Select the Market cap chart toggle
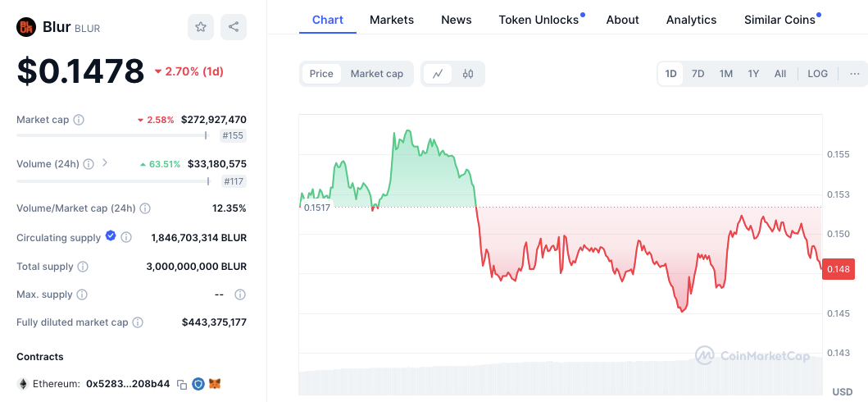 coord(377,74)
